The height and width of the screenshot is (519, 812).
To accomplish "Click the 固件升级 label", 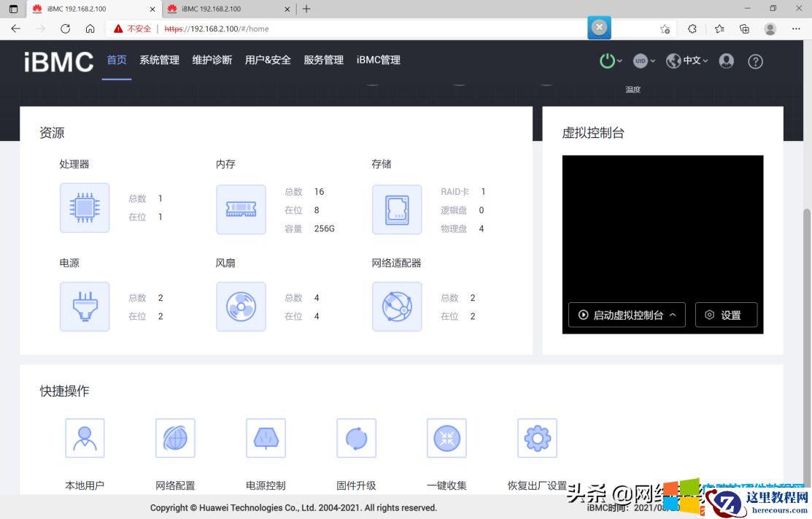I will 356,485.
